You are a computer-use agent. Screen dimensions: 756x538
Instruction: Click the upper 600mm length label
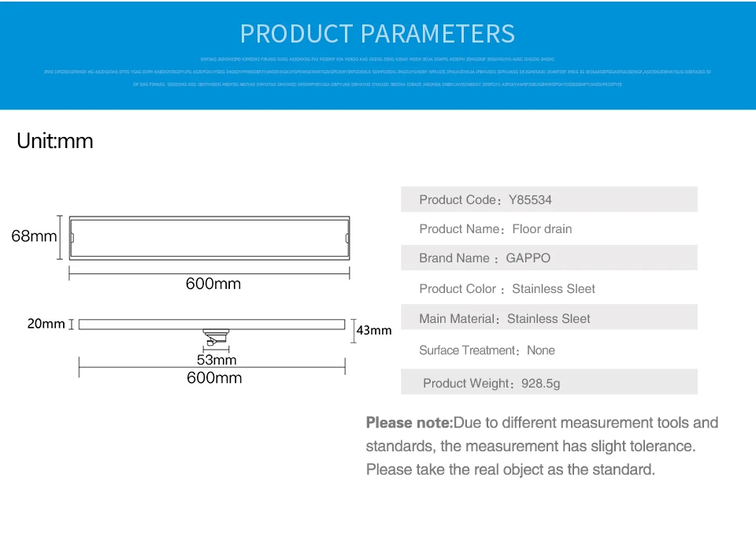pyautogui.click(x=213, y=284)
